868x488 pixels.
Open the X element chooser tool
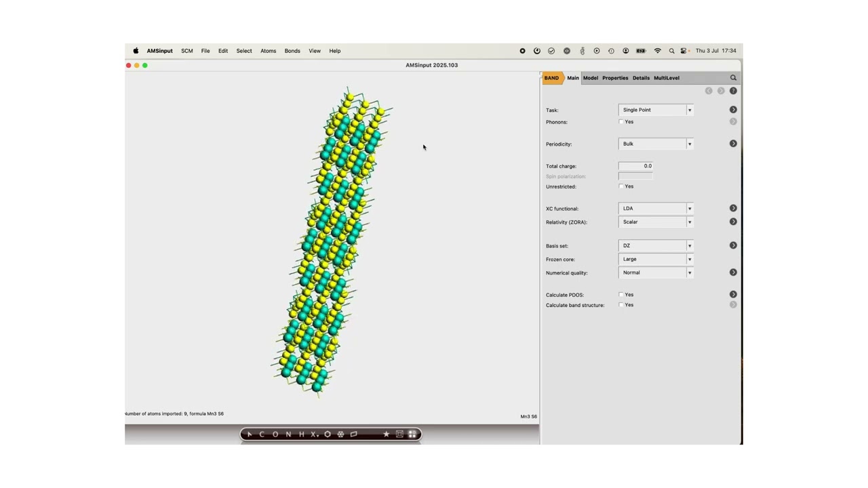[x=314, y=434]
